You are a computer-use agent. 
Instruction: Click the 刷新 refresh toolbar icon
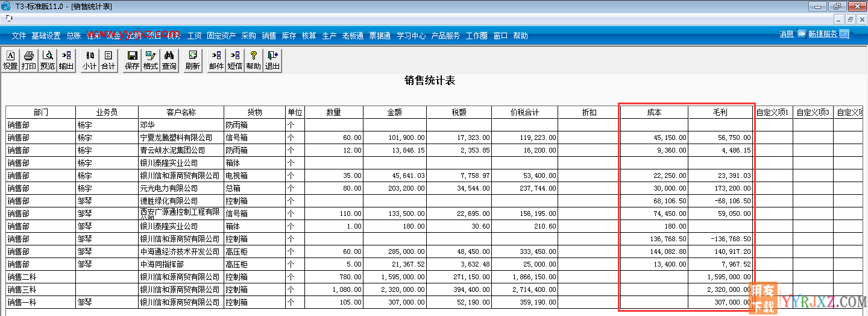tap(193, 60)
